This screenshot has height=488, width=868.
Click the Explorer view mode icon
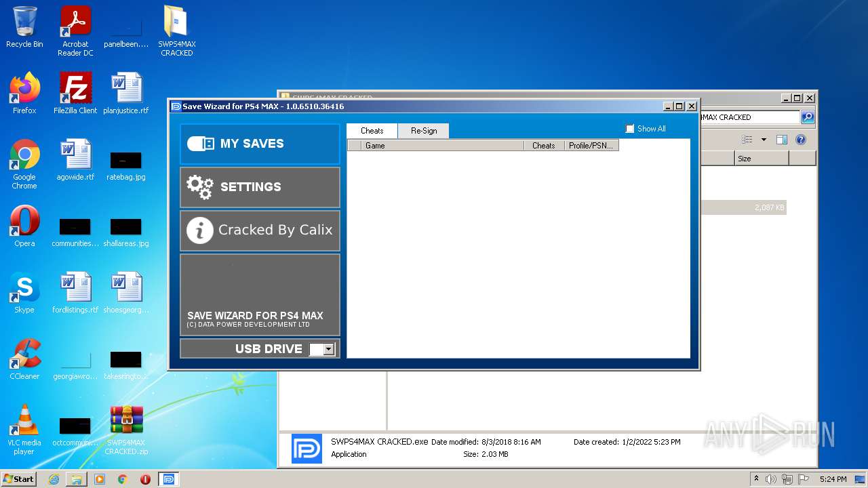click(x=747, y=140)
